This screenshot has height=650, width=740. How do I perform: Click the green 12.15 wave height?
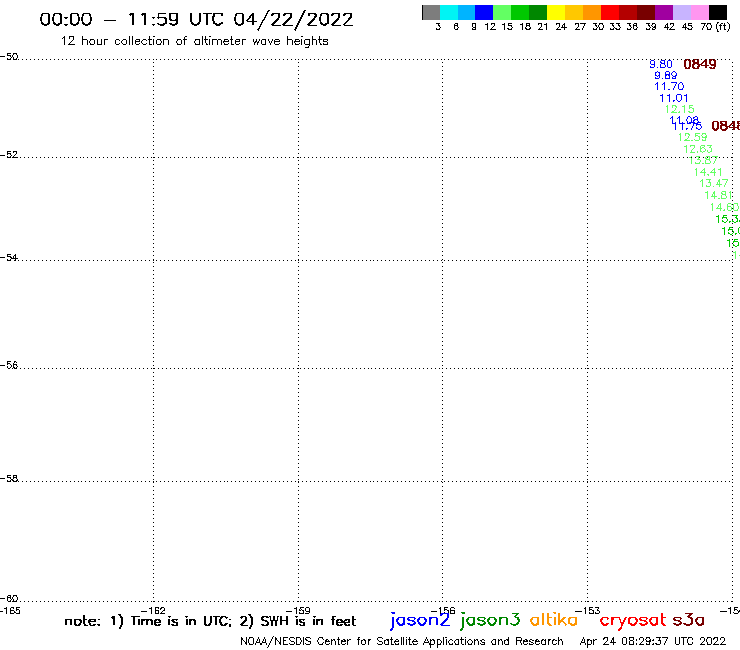[x=680, y=109]
